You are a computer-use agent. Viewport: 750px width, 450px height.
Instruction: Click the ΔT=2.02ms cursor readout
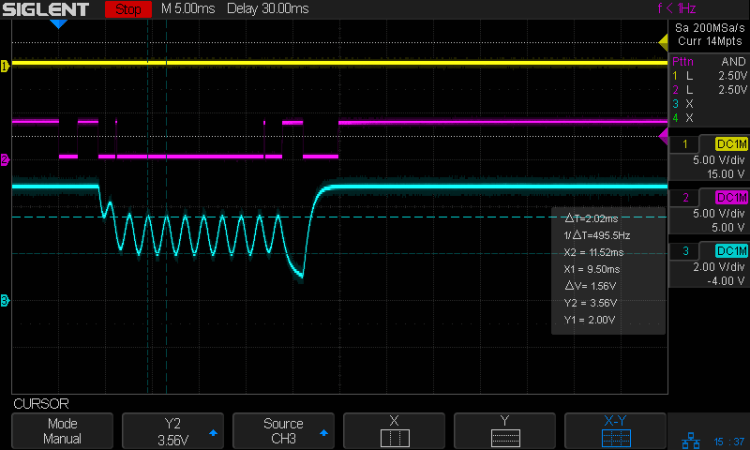[591, 219]
